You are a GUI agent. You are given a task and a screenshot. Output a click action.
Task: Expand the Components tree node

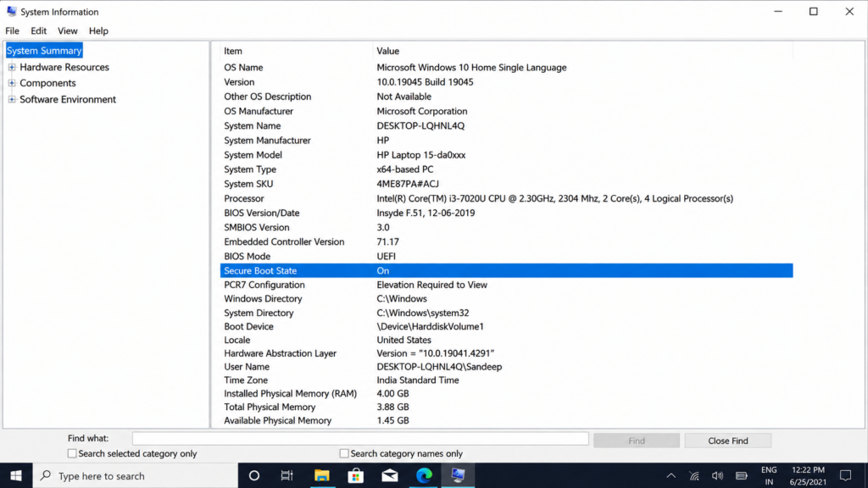pyautogui.click(x=12, y=83)
